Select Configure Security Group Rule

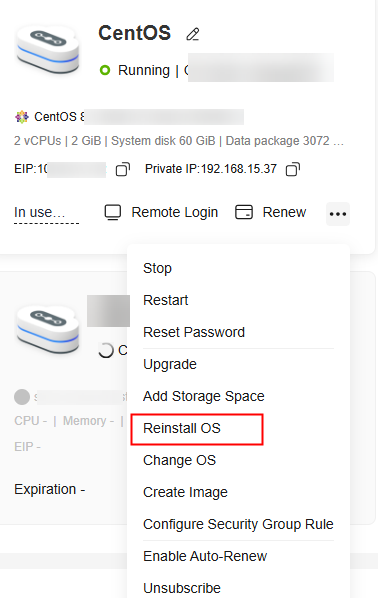(238, 524)
